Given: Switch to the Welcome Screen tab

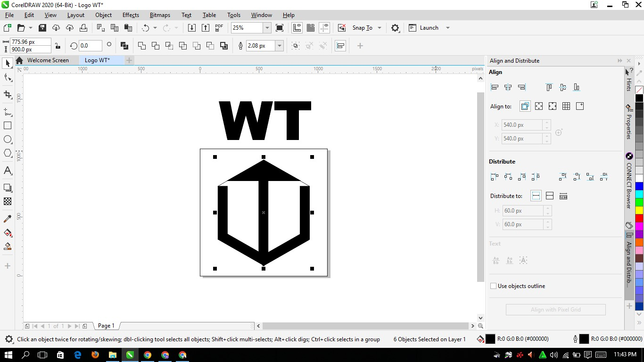Looking at the screenshot, I should click(x=48, y=60).
